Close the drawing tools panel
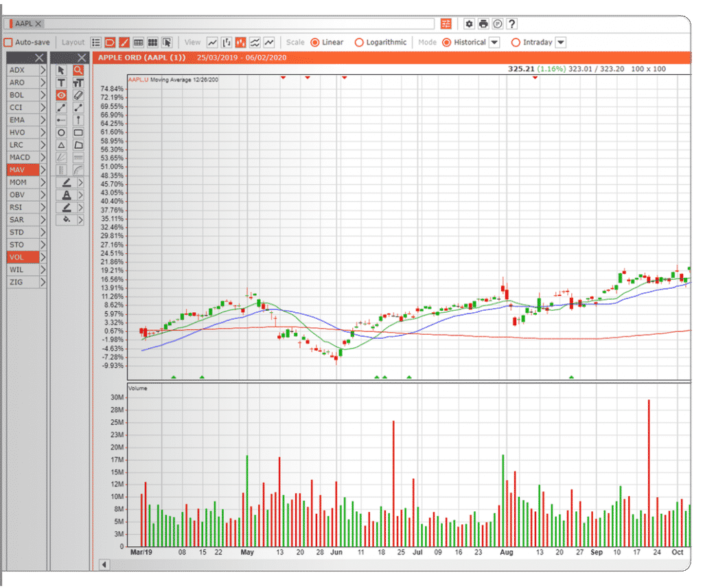This screenshot has width=703, height=588. click(82, 58)
